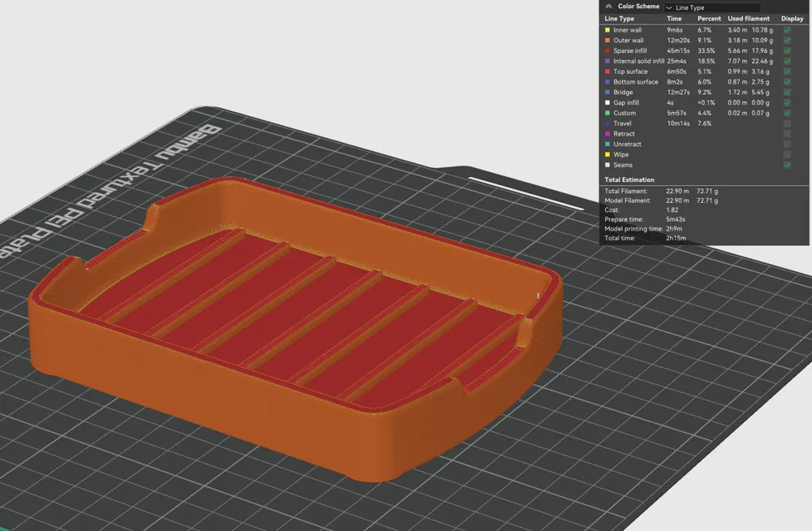
Task: Toggle display of Bottom surface lines
Action: point(787,82)
